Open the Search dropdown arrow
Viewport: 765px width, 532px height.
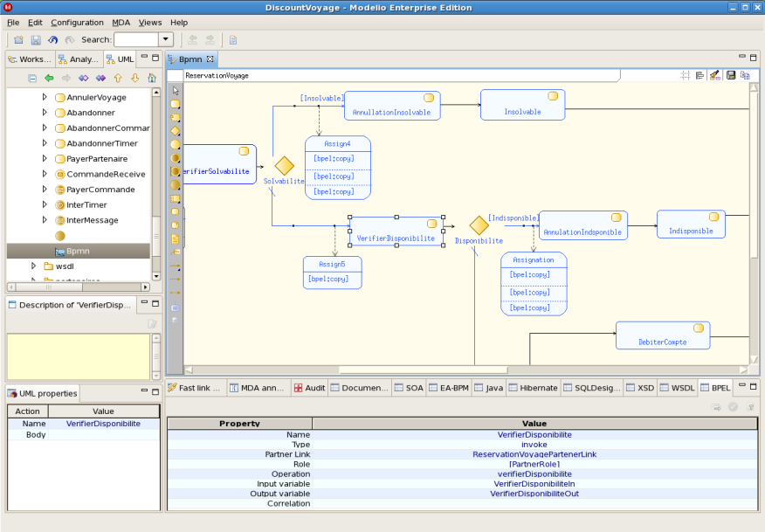pyautogui.click(x=166, y=39)
